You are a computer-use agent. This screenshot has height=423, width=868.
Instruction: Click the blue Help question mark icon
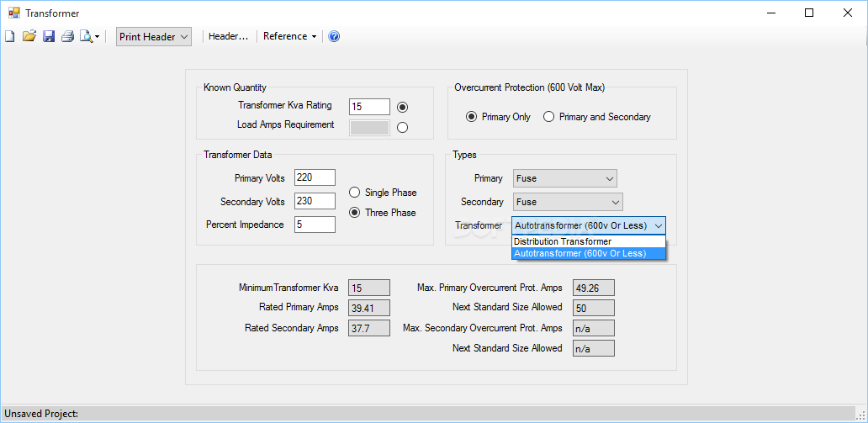pos(334,36)
